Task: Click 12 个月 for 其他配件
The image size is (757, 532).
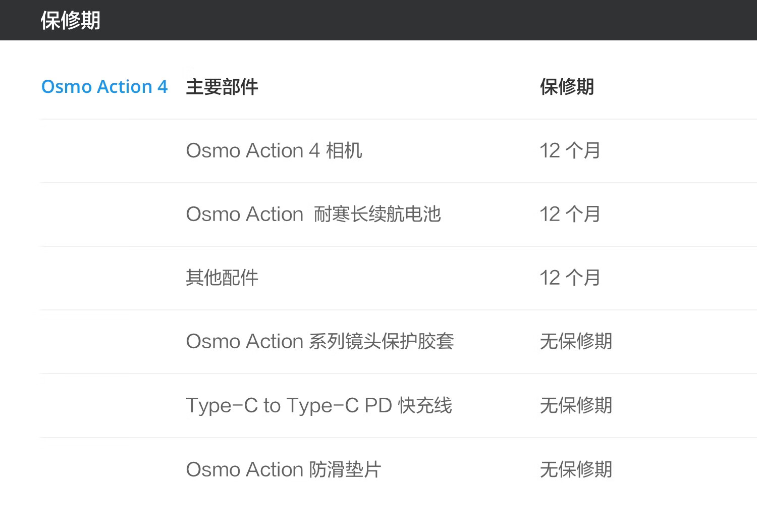Action: coord(570,278)
